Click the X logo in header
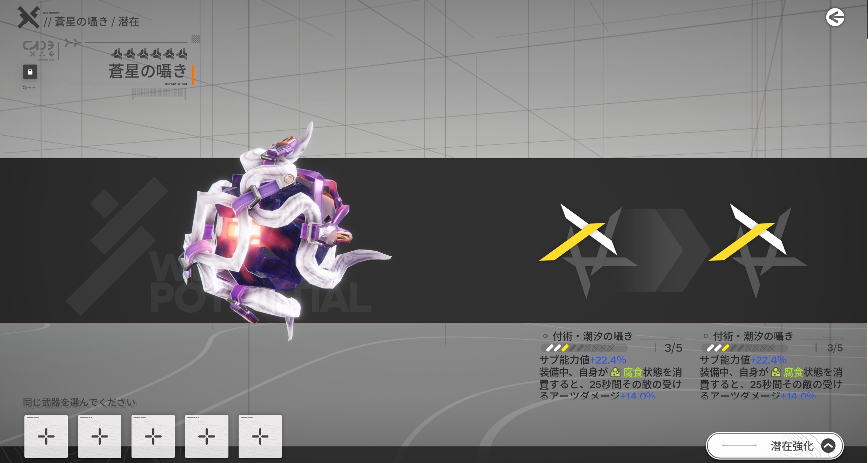Viewport: 868px width, 463px height. pyautogui.click(x=28, y=18)
